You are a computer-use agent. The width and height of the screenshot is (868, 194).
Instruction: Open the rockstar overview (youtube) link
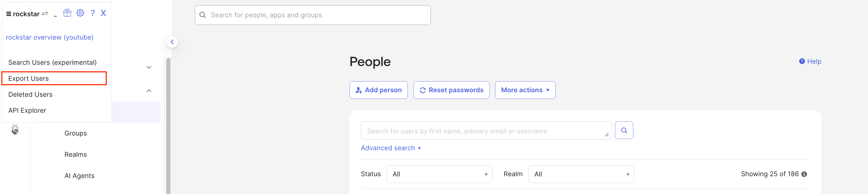coord(50,37)
